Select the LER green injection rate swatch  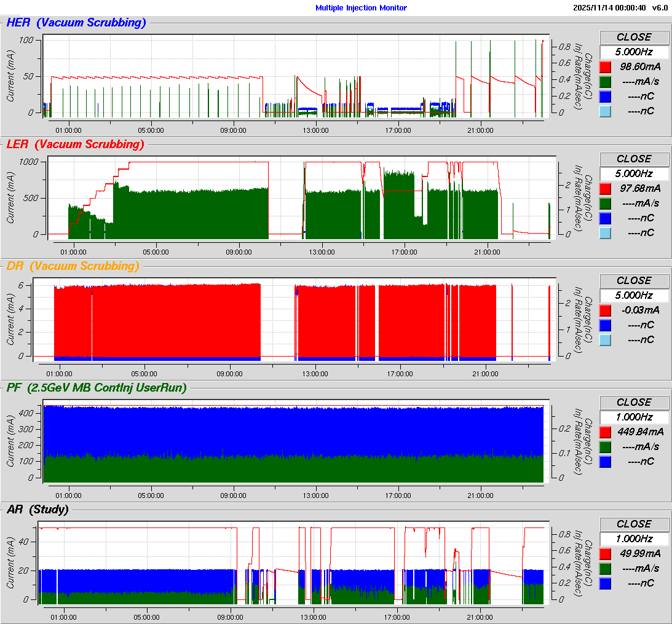pos(605,203)
